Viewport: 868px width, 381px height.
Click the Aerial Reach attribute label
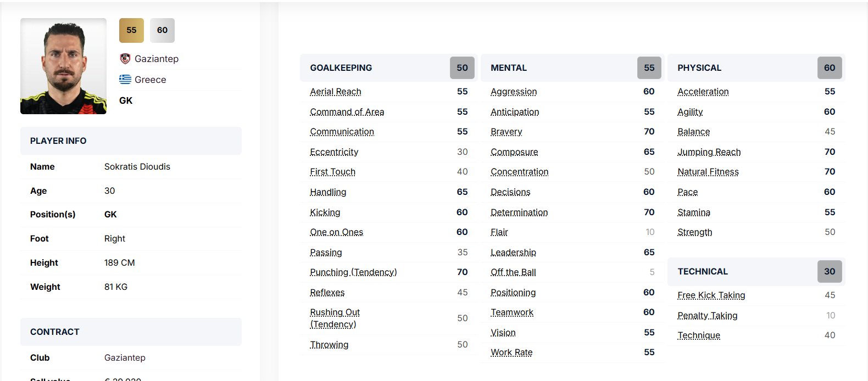pos(335,92)
